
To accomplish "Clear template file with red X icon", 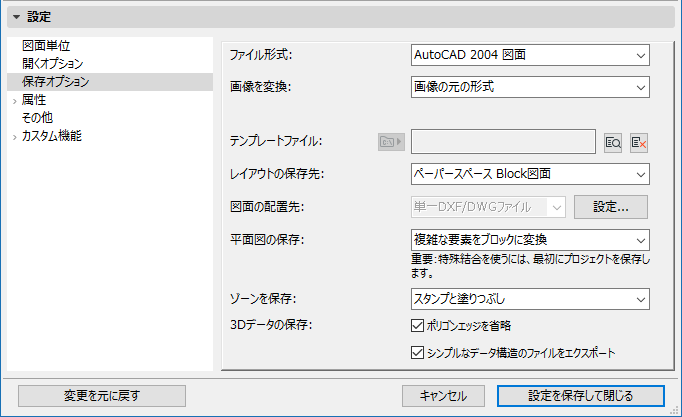I will click(x=639, y=142).
